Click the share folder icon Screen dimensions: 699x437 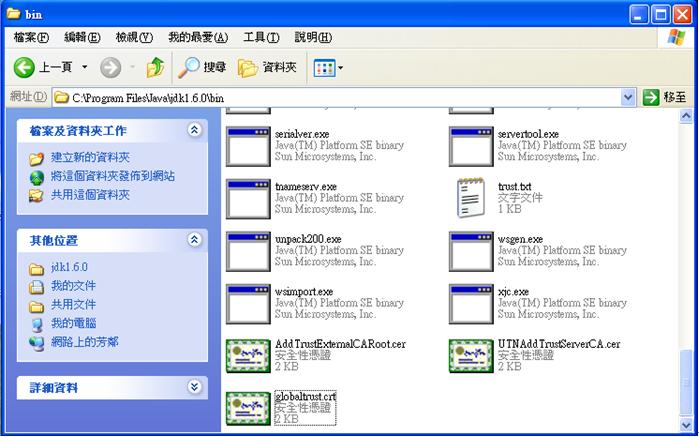37,196
